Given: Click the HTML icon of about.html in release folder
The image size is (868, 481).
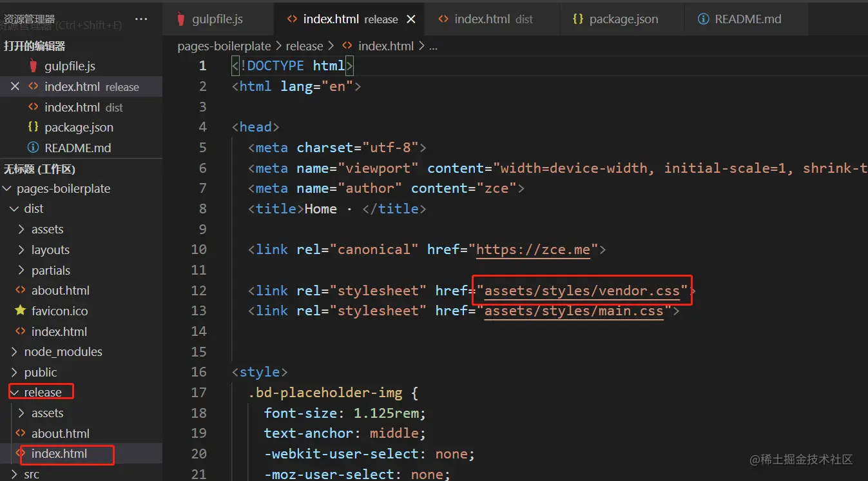Looking at the screenshot, I should pyautogui.click(x=21, y=433).
